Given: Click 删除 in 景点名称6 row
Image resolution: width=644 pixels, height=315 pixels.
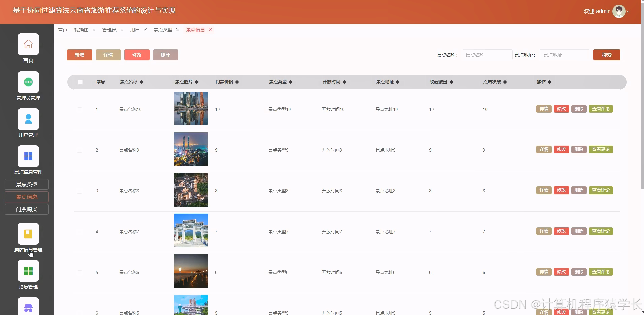Looking at the screenshot, I should pyautogui.click(x=579, y=272).
